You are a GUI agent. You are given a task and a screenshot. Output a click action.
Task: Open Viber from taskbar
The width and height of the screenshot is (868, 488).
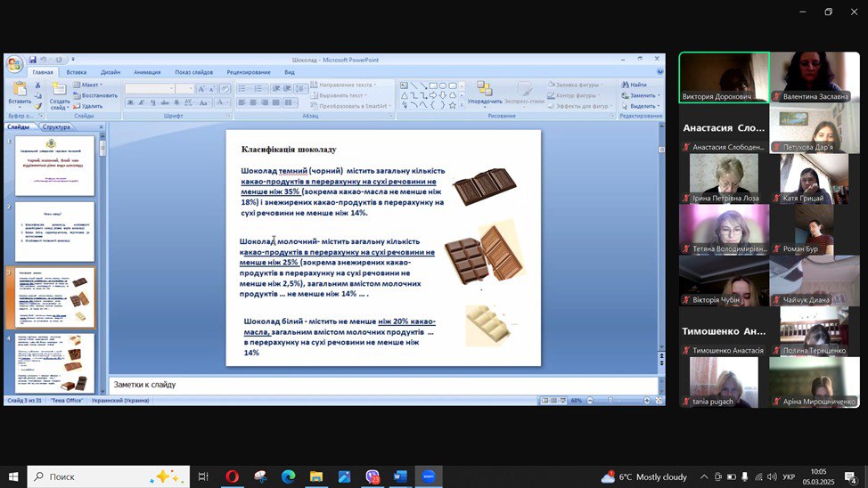point(372,476)
